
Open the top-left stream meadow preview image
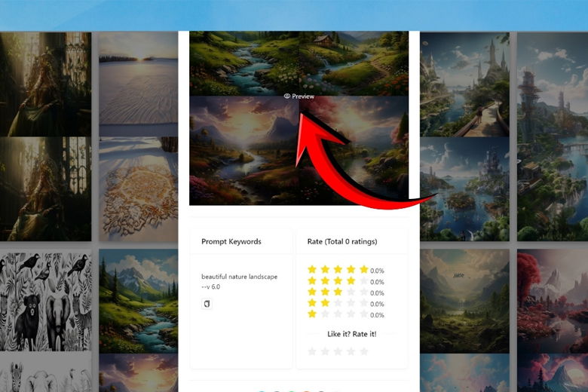pyautogui.click(x=244, y=63)
